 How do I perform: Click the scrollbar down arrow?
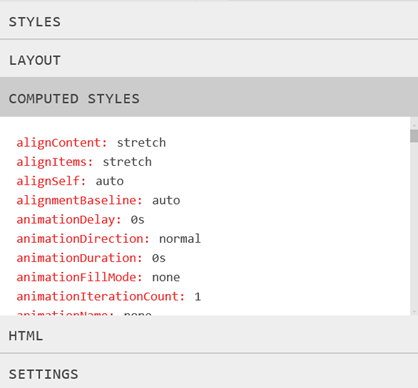tap(414, 312)
